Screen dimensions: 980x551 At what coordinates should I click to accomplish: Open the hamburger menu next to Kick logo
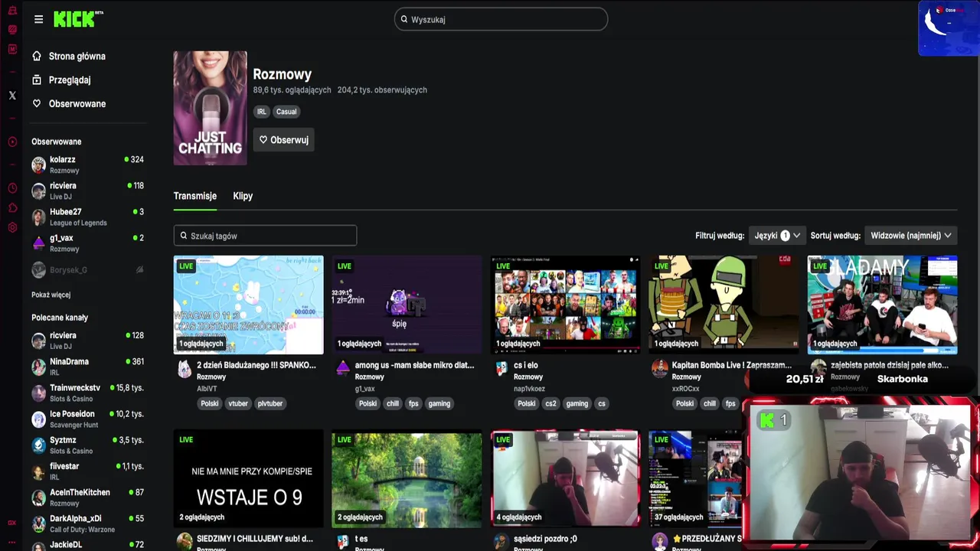click(x=38, y=19)
